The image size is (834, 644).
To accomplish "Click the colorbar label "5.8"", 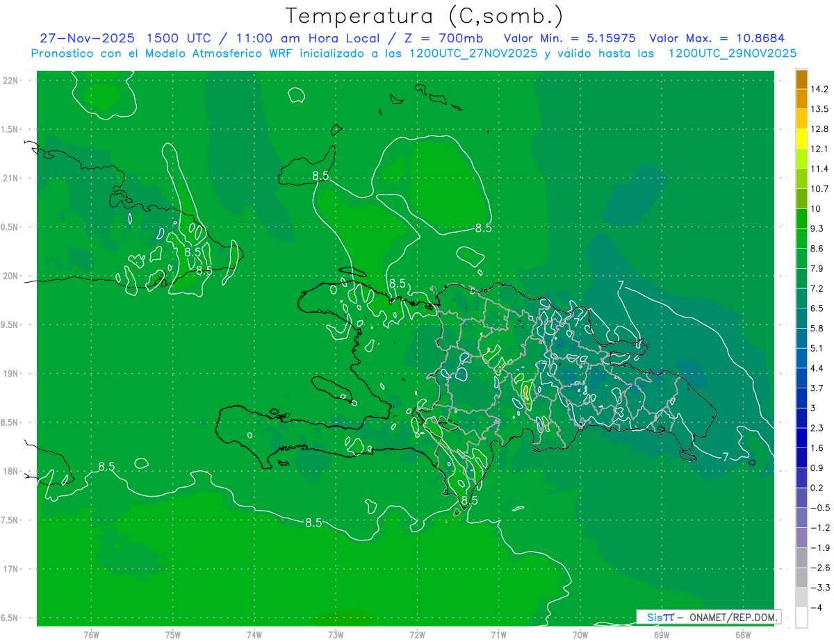I will [817, 328].
